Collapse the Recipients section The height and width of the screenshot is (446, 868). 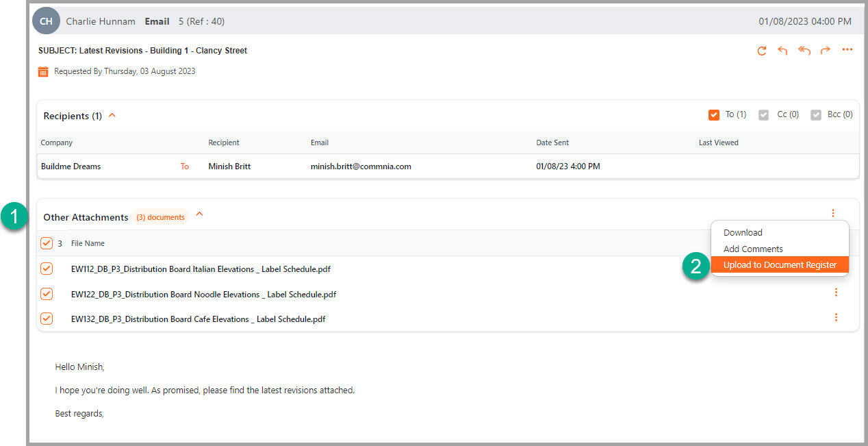click(112, 115)
